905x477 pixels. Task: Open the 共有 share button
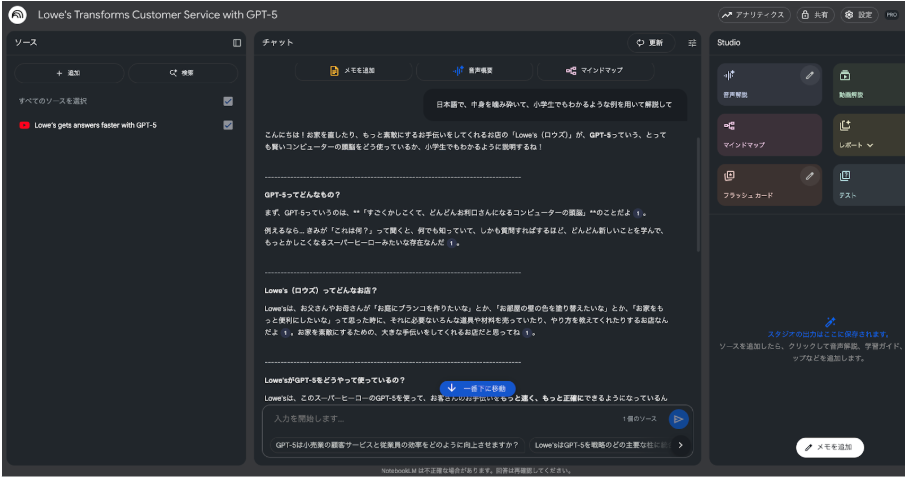[x=815, y=15]
